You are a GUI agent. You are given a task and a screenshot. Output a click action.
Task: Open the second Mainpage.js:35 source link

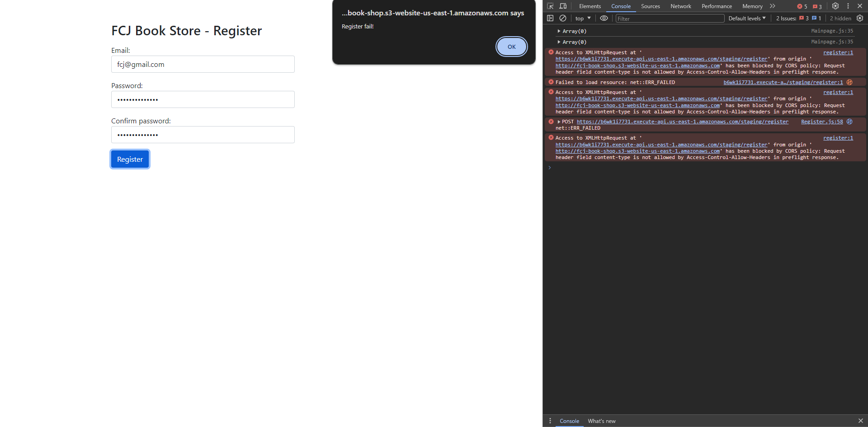point(832,42)
